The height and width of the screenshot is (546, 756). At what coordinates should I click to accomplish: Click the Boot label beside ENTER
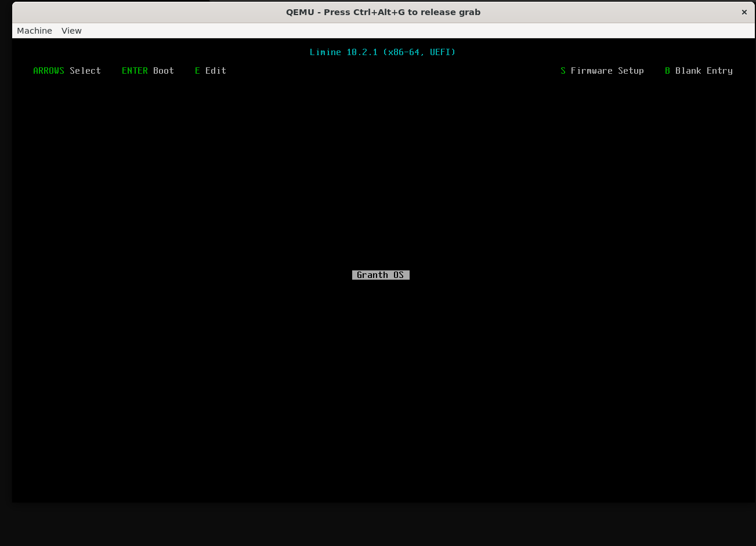click(x=164, y=71)
